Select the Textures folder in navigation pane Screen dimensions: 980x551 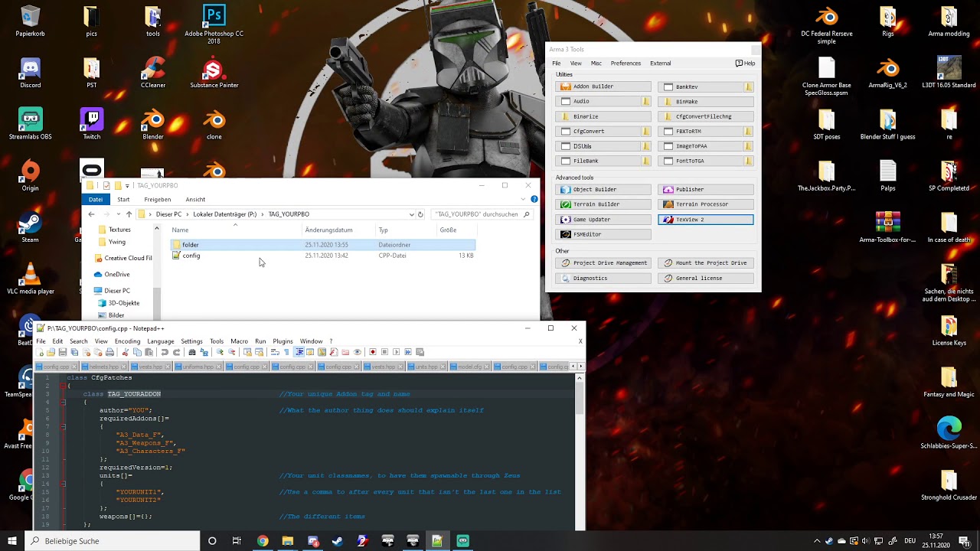(x=119, y=230)
